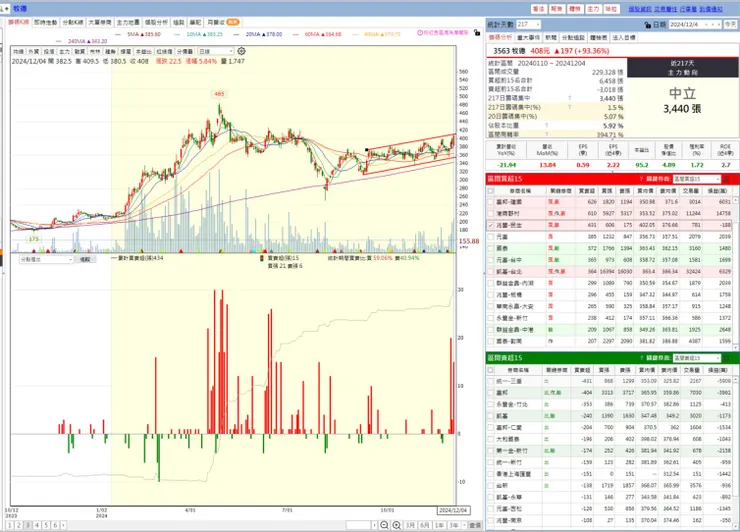The width and height of the screenshot is (740, 532).
Task: Open 重大事件 tab in right panel
Action: 529,37
